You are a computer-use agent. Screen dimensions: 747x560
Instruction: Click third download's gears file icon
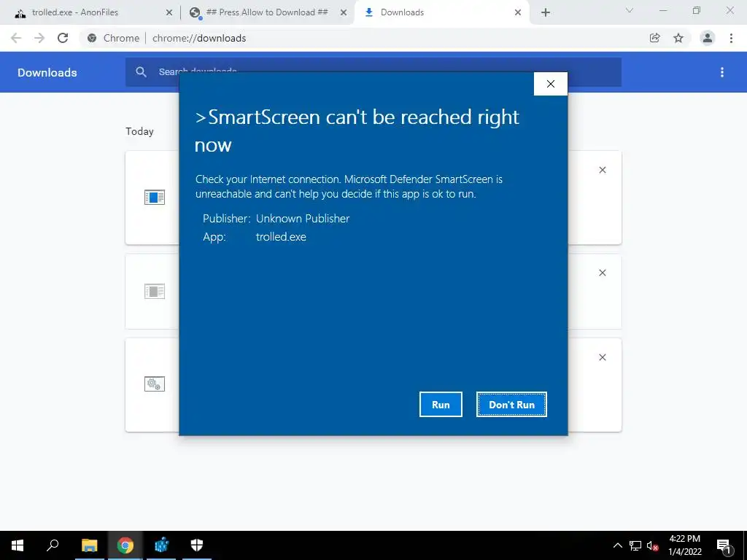click(x=155, y=384)
